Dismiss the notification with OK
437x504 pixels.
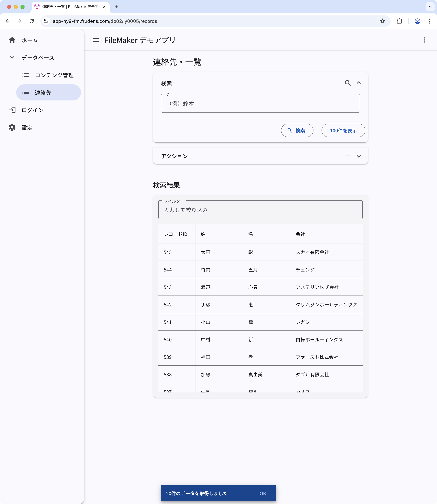tap(263, 493)
